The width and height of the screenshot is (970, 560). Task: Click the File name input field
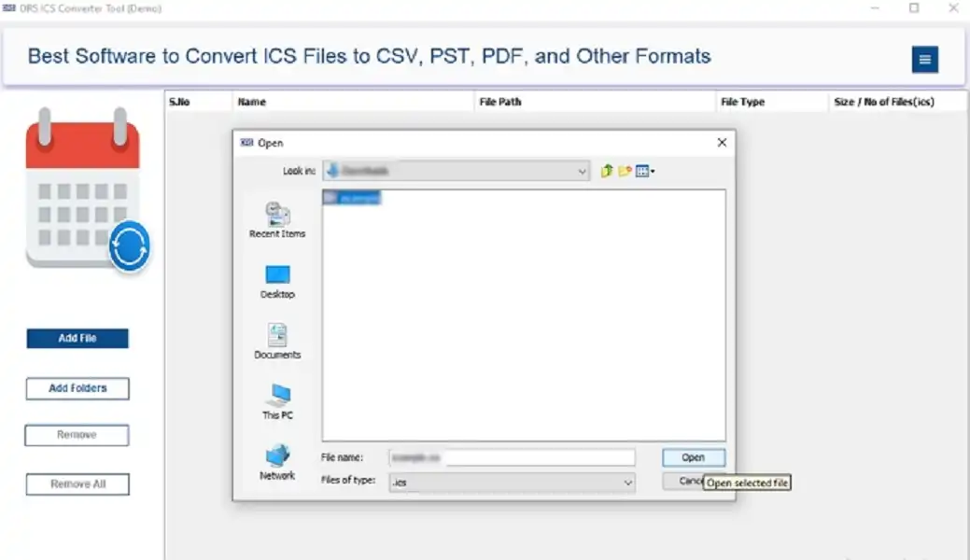pyautogui.click(x=512, y=457)
